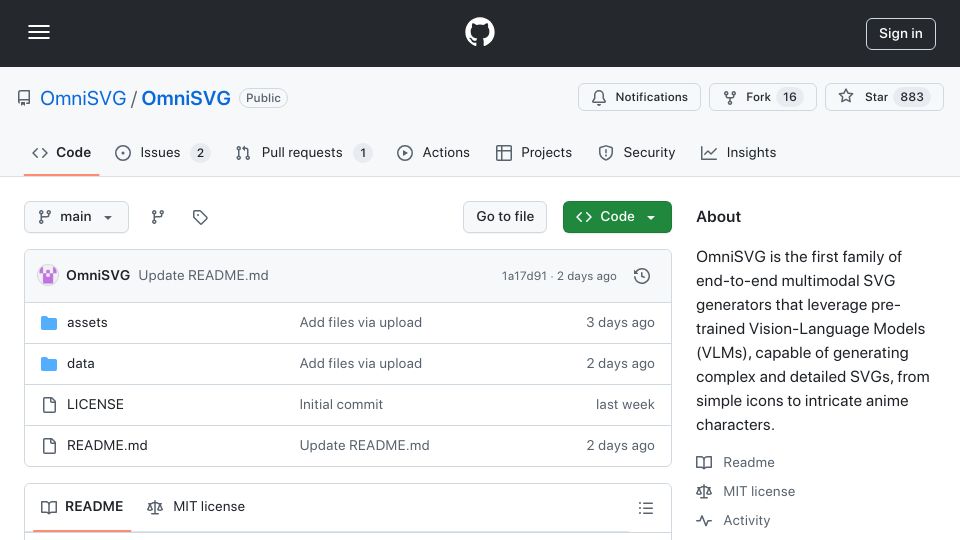The height and width of the screenshot is (540, 960).
Task: View the 883 stargazers count
Action: 912,97
